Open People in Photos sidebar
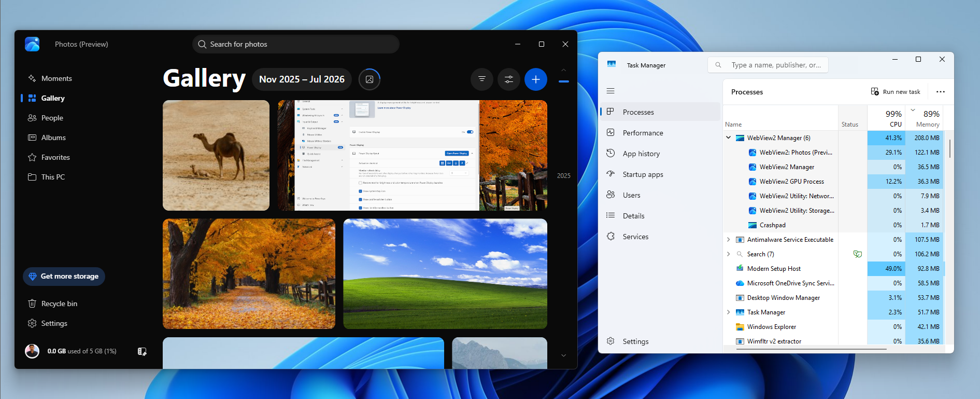The height and width of the screenshot is (399, 980). coord(45,118)
